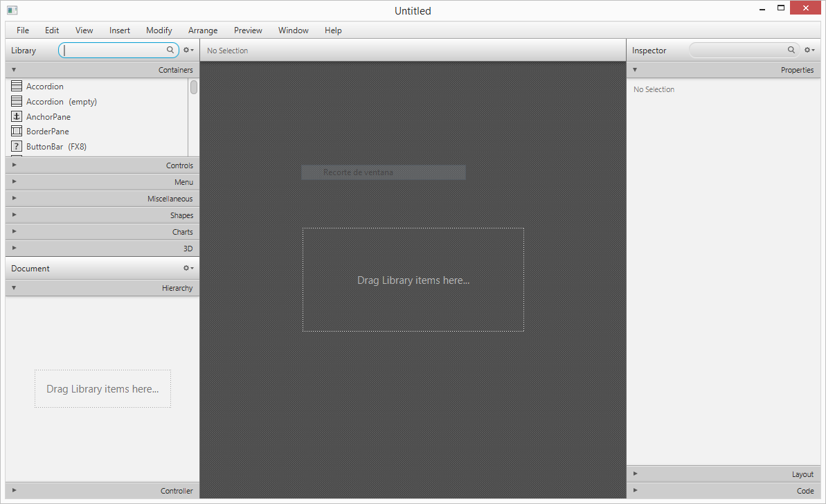Click the BorderPane icon in Library

(17, 132)
